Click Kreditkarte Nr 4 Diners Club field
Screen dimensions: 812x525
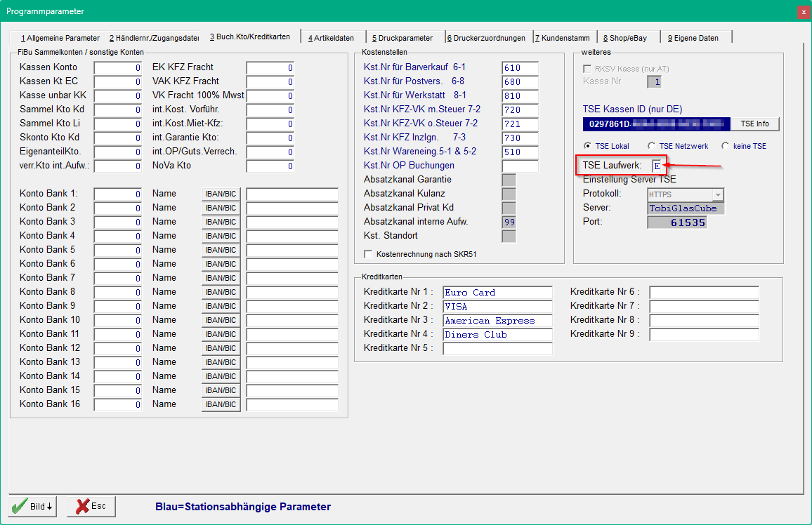coord(497,335)
